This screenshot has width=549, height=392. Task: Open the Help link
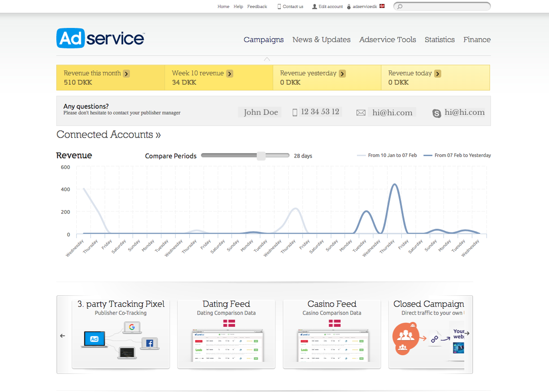tap(238, 6)
